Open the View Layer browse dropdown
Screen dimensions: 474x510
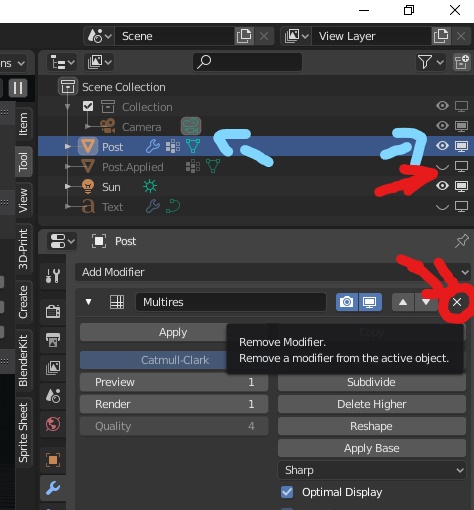tap(296, 36)
